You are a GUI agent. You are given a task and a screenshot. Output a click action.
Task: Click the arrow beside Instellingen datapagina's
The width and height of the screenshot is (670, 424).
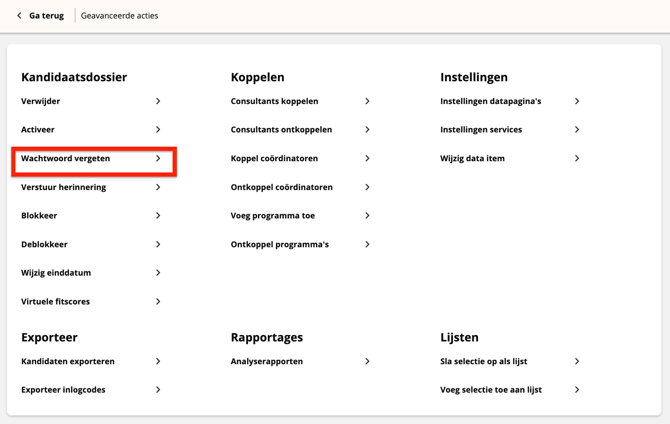(577, 101)
